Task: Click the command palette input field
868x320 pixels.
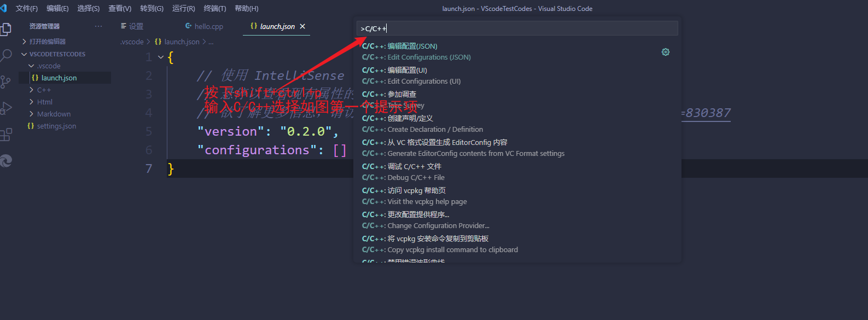Action: [x=517, y=28]
